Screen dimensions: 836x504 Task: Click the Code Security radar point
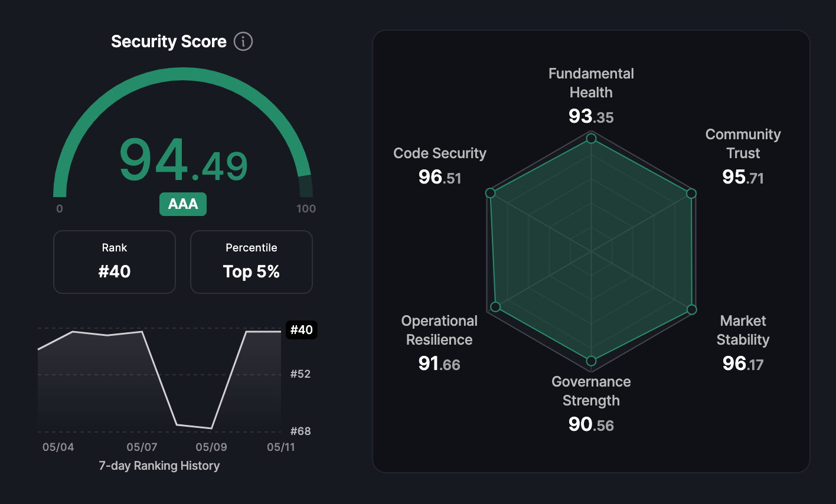point(489,193)
